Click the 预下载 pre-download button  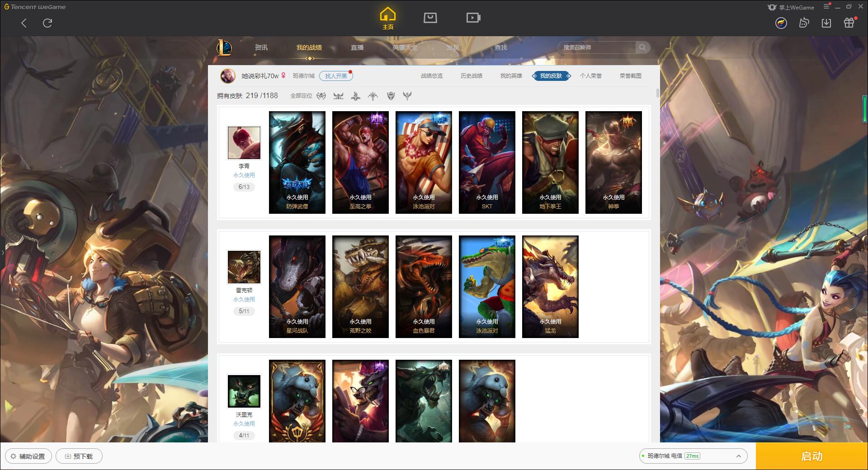click(79, 456)
